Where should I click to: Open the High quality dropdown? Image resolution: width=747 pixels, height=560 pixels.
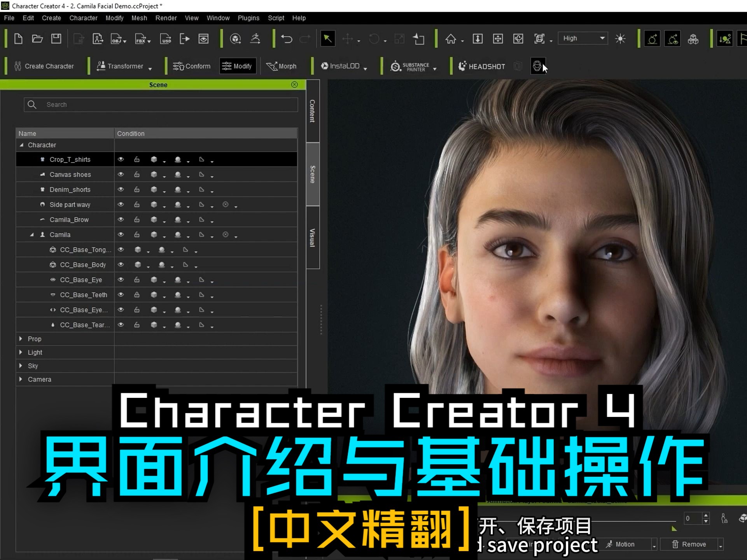click(x=583, y=38)
